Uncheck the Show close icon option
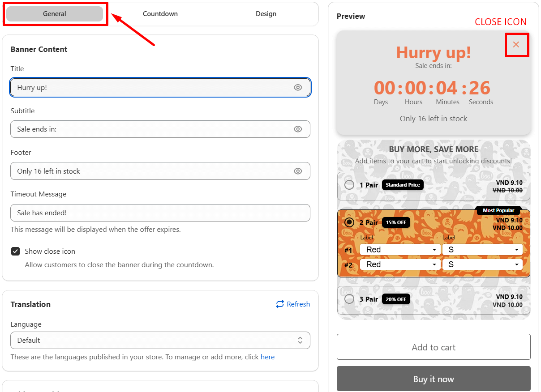The height and width of the screenshot is (392, 541). point(16,251)
